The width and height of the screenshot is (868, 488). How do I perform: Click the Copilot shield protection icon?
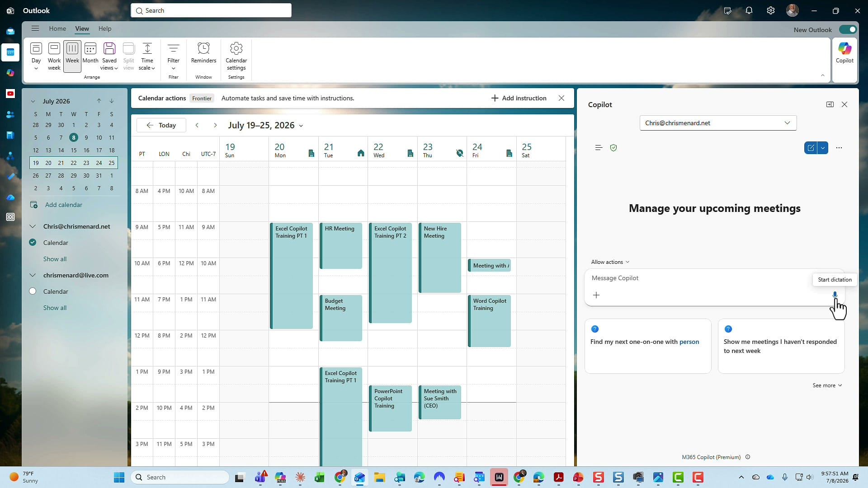(x=613, y=148)
